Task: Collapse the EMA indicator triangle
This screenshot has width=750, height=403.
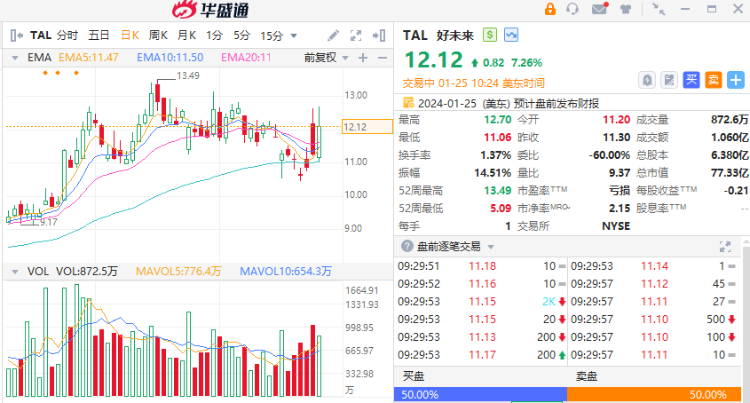Action: 15,58
